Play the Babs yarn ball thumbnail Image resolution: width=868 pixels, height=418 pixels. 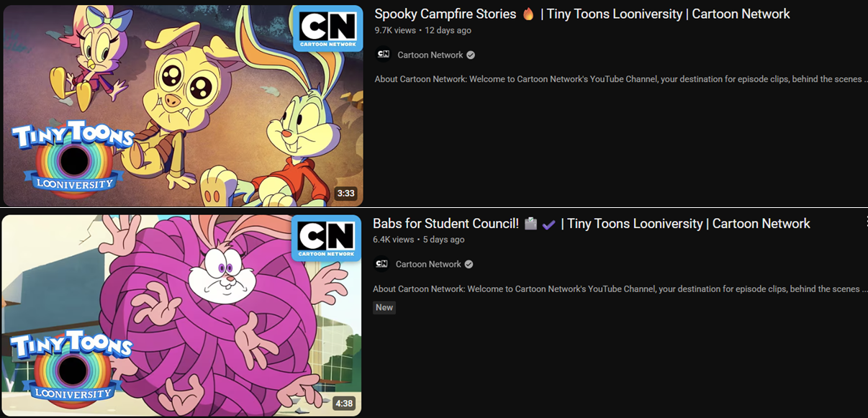pos(181,315)
